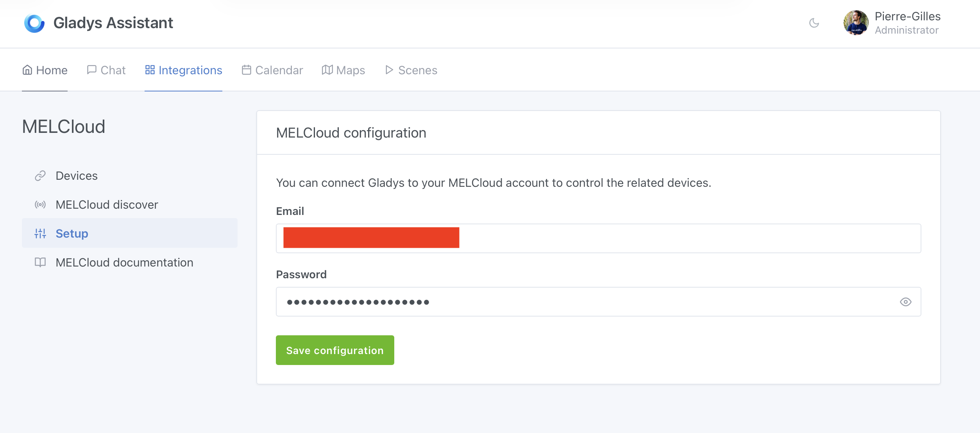Show the hidden password with the eye toggle
The image size is (980, 433).
(906, 302)
